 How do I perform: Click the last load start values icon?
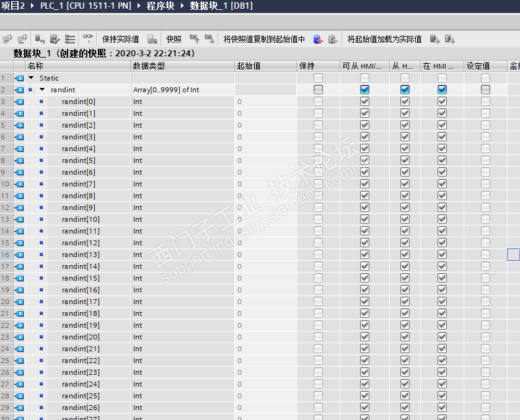point(450,39)
